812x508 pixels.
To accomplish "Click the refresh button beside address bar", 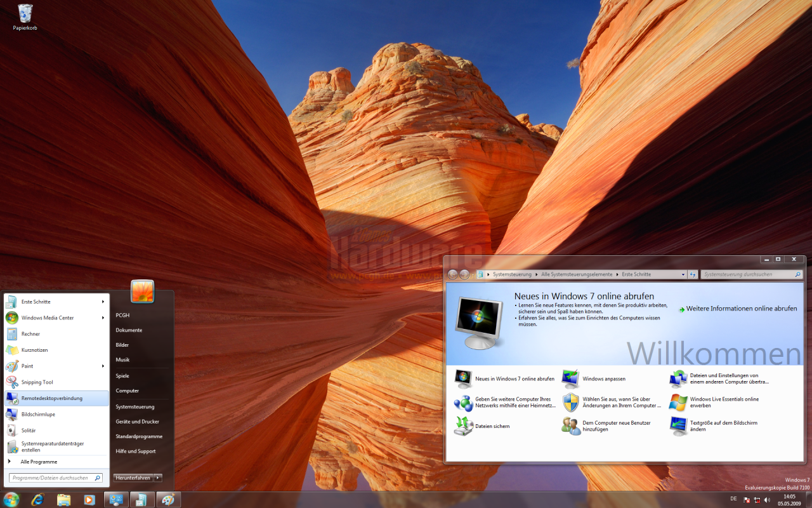I will [x=693, y=274].
